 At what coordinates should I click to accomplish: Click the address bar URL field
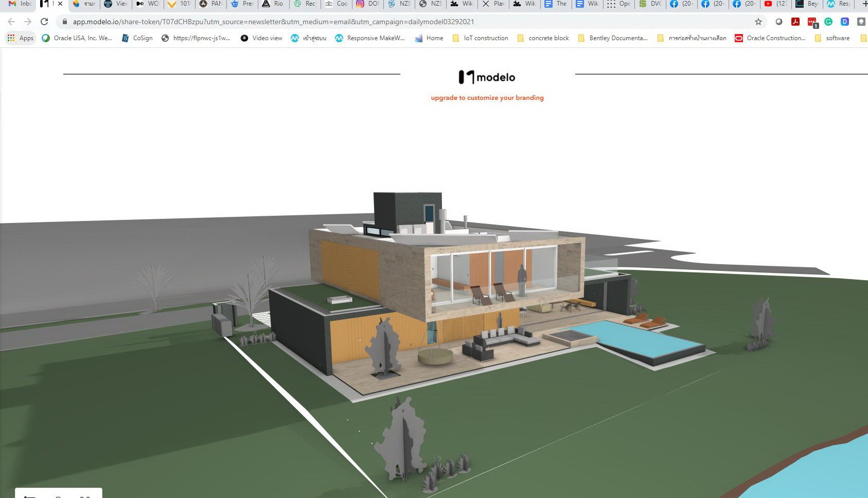pos(360,22)
